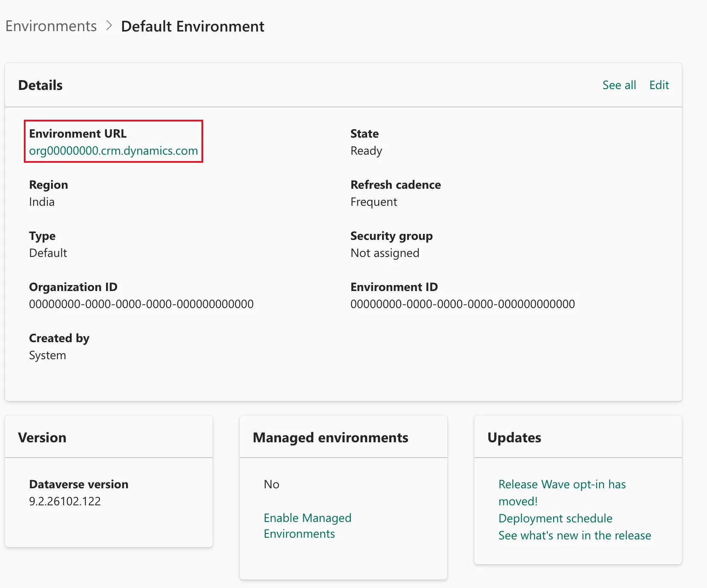Select the Organization ID value

pyautogui.click(x=141, y=304)
